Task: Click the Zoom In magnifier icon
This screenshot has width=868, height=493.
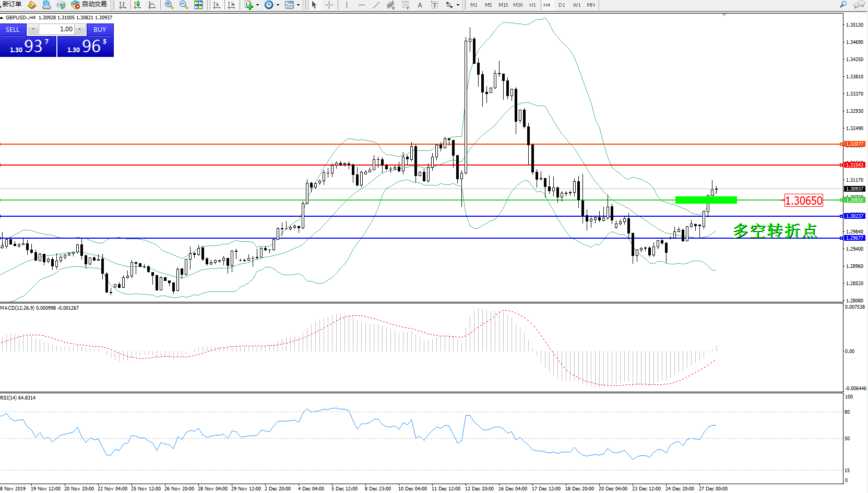Action: pyautogui.click(x=169, y=5)
